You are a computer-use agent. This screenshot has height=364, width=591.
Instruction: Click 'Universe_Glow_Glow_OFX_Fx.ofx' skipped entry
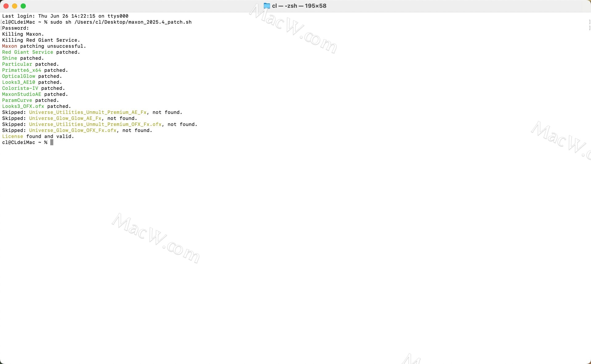click(x=73, y=130)
